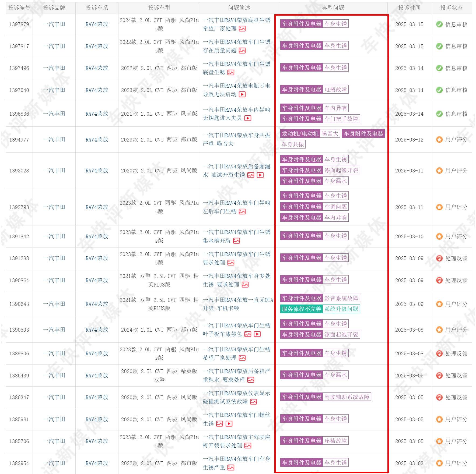Open image icon in complaint 1397496 description
Screen dimensions: 476x474
[231, 72]
